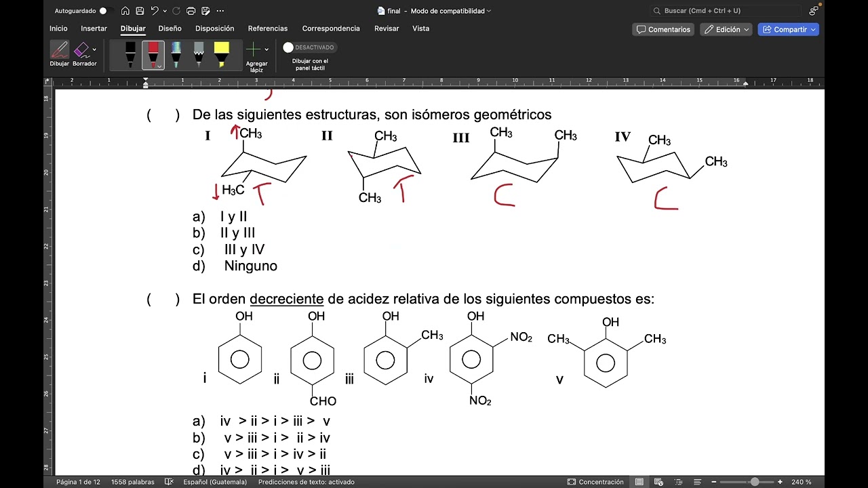Viewport: 868px width, 488px height.
Task: Click the spelling check icon in status bar
Action: (x=169, y=482)
